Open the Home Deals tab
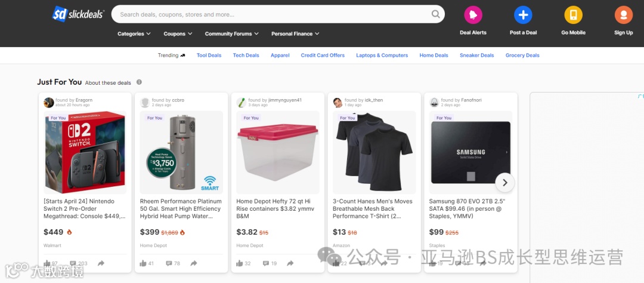Image resolution: width=644 pixels, height=283 pixels. click(434, 56)
